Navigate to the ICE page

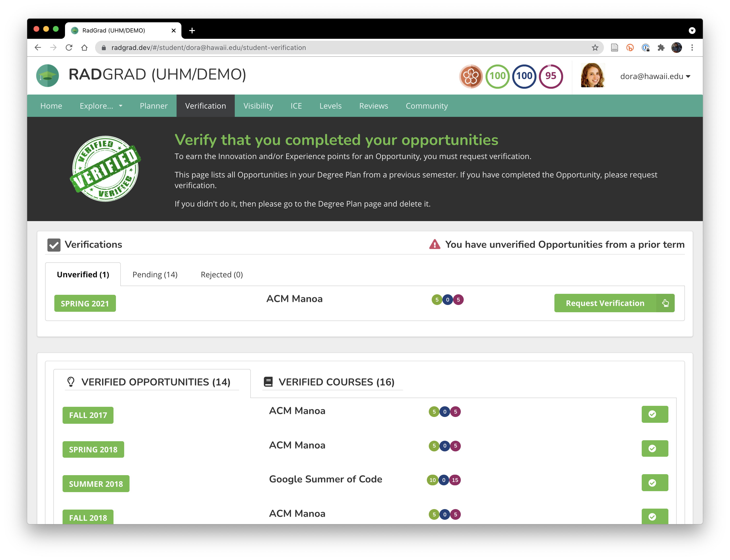click(296, 106)
